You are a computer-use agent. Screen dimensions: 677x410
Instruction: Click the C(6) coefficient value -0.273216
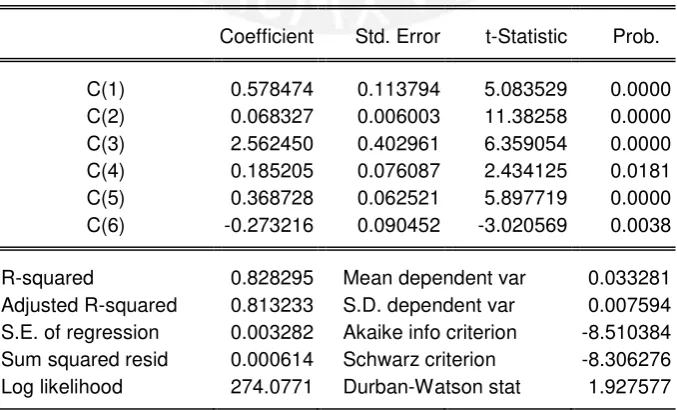pos(269,225)
